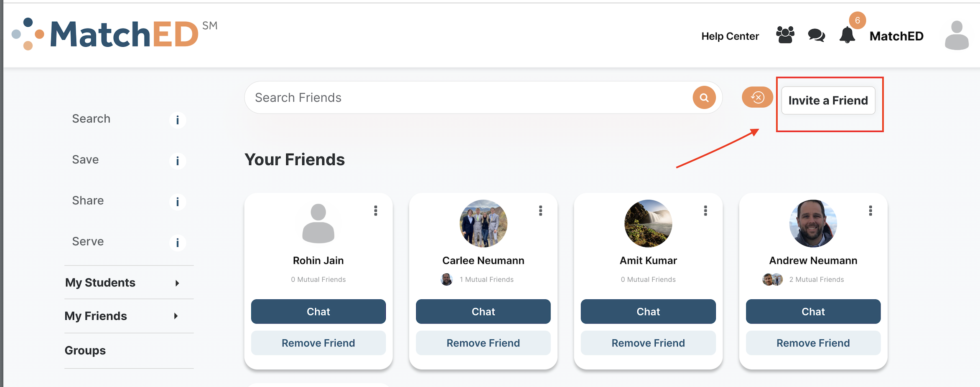Click the Invite a Friend button
This screenshot has height=387, width=980.
click(x=828, y=101)
